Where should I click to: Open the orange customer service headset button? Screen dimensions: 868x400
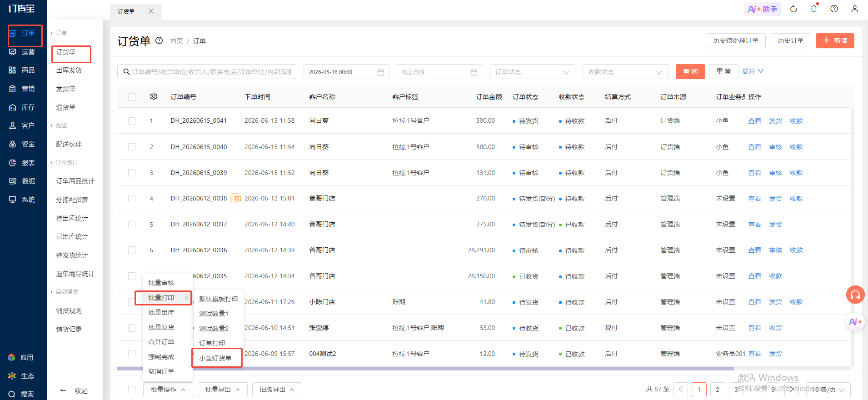pyautogui.click(x=855, y=295)
